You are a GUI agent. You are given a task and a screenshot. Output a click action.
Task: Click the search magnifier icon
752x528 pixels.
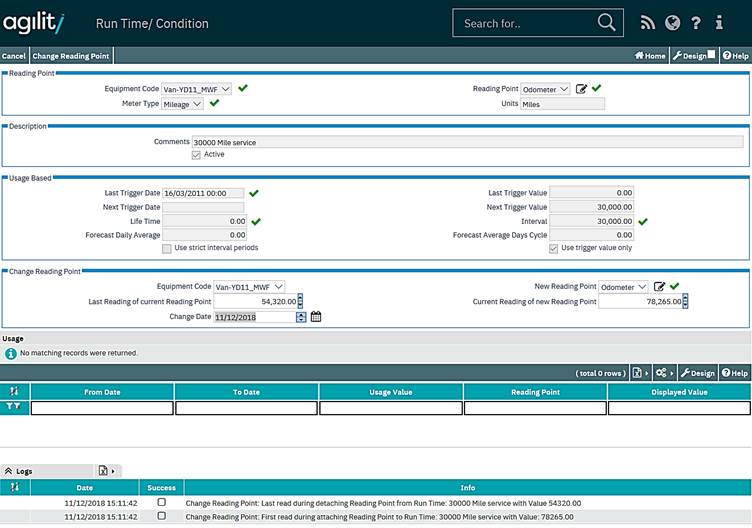pos(606,23)
